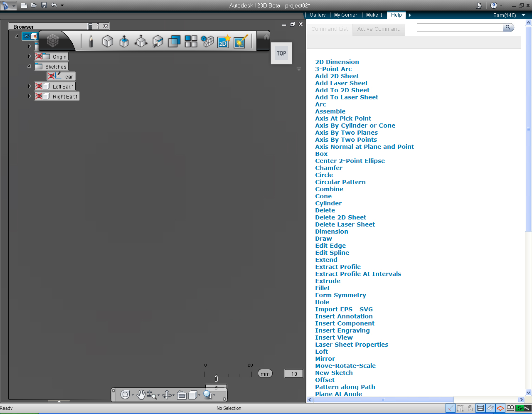This screenshot has width=532, height=414.
Task: Select the Pan hand tool
Action: (x=141, y=395)
